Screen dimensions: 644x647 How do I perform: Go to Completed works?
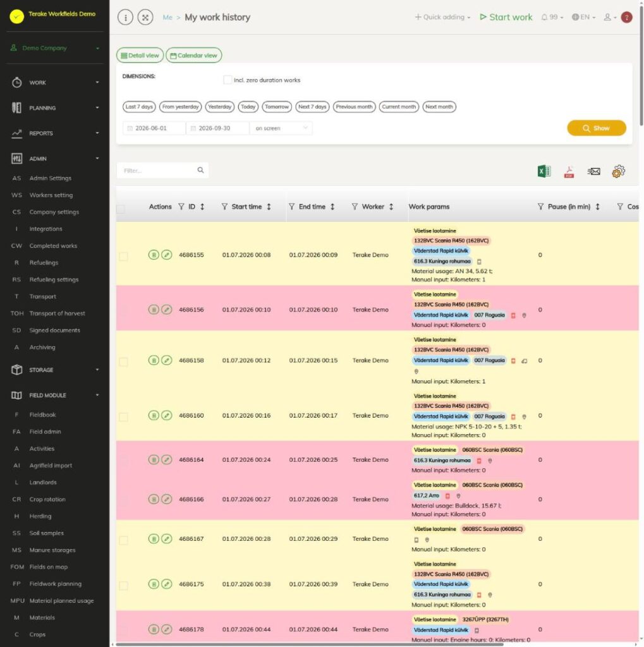pos(53,246)
